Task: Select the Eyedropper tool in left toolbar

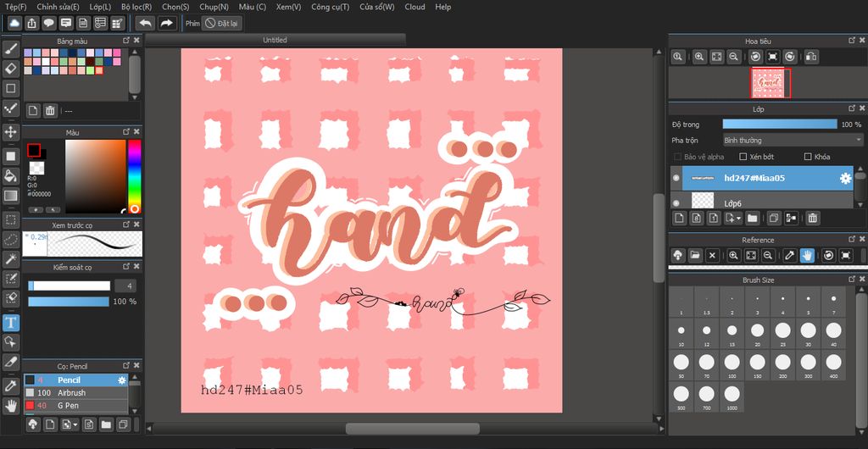Action: 10,385
